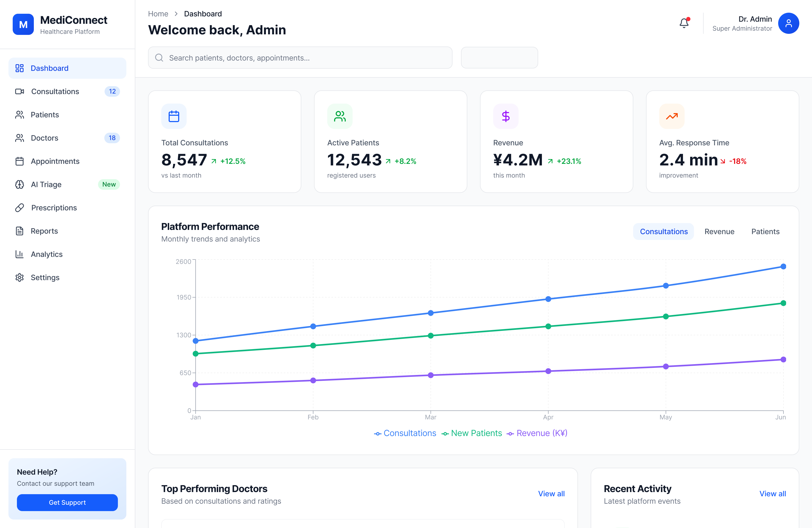The height and width of the screenshot is (528, 812).
Task: Click the Analytics bar-chart icon
Action: coord(20,254)
